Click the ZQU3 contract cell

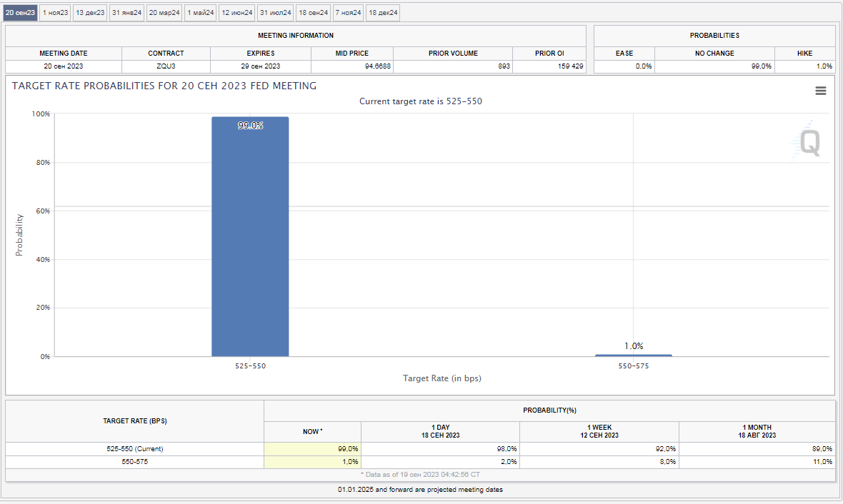coord(166,66)
